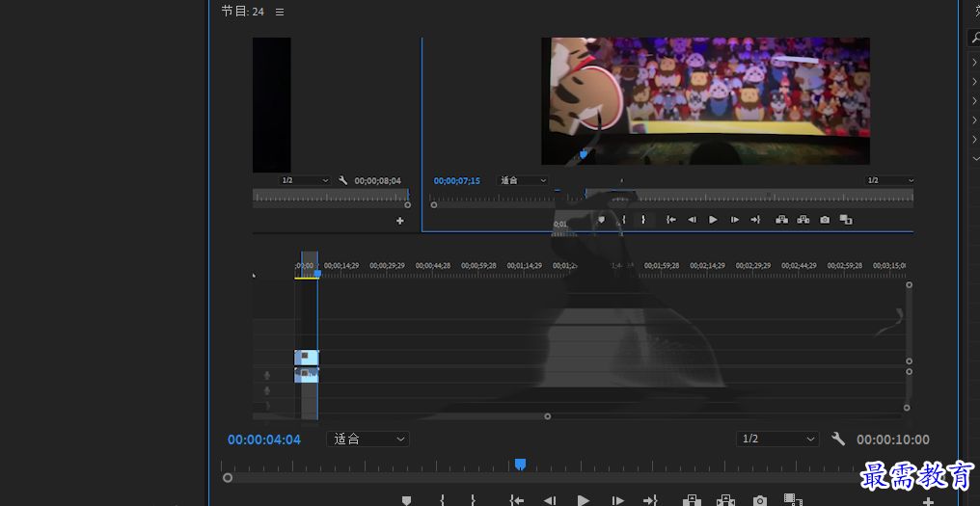Image resolution: width=980 pixels, height=506 pixels.
Task: Click small Go to Out button in preview
Action: coord(755,220)
